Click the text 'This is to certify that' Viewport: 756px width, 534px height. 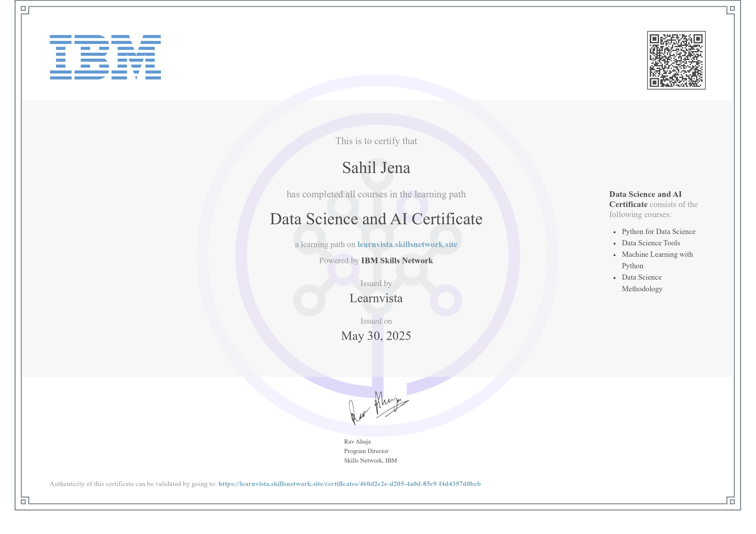click(376, 141)
